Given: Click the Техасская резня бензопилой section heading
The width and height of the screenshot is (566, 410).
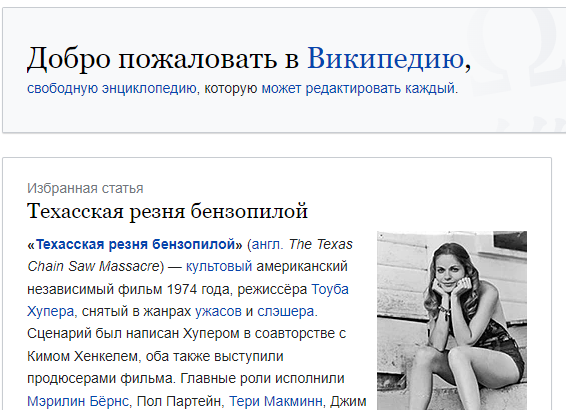Looking at the screenshot, I should [x=167, y=211].
